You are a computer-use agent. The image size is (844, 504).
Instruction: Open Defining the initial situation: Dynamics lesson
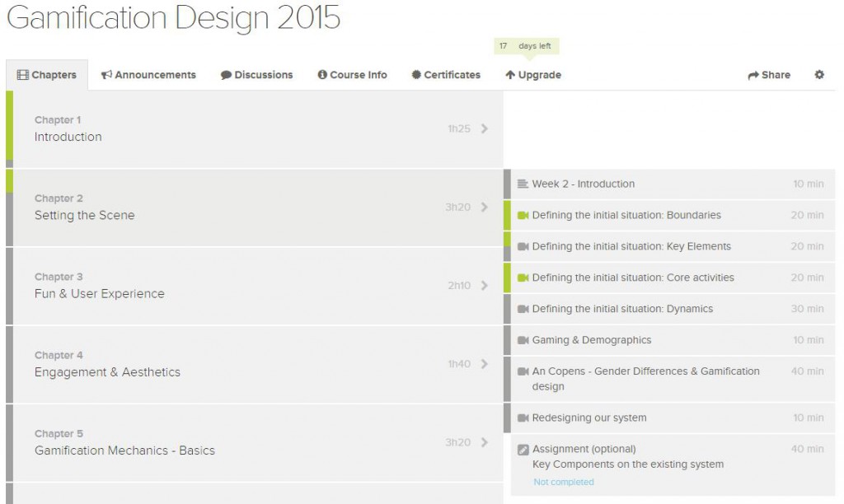(x=622, y=309)
